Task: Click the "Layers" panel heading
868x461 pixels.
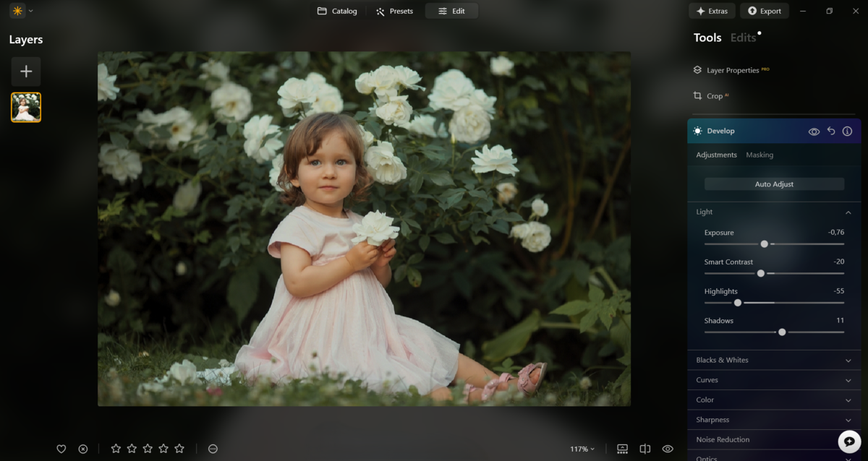Action: pyautogui.click(x=26, y=40)
